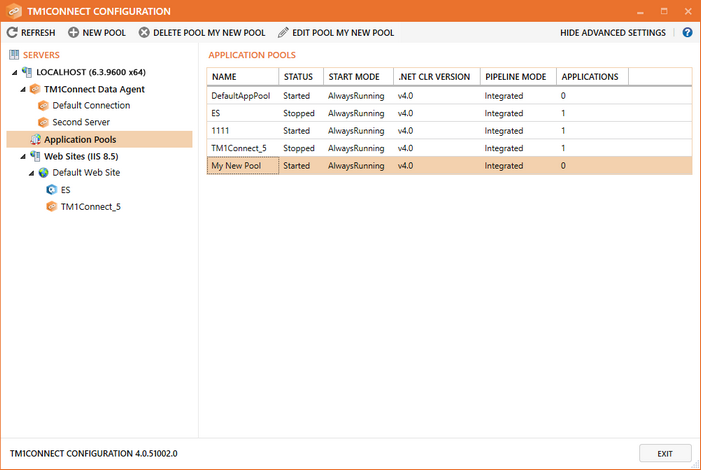This screenshot has width=701, height=470.
Task: Click AlwaysRunning in the ES row
Action: click(356, 113)
